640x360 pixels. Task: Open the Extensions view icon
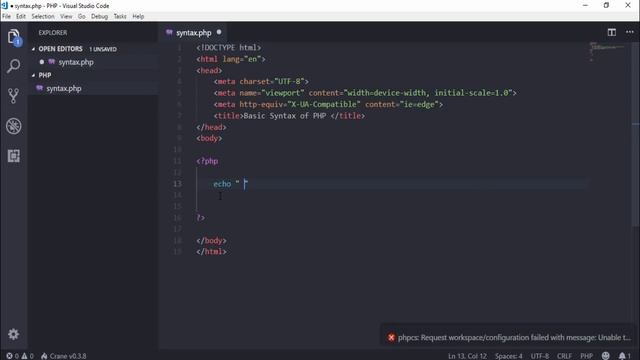13,156
